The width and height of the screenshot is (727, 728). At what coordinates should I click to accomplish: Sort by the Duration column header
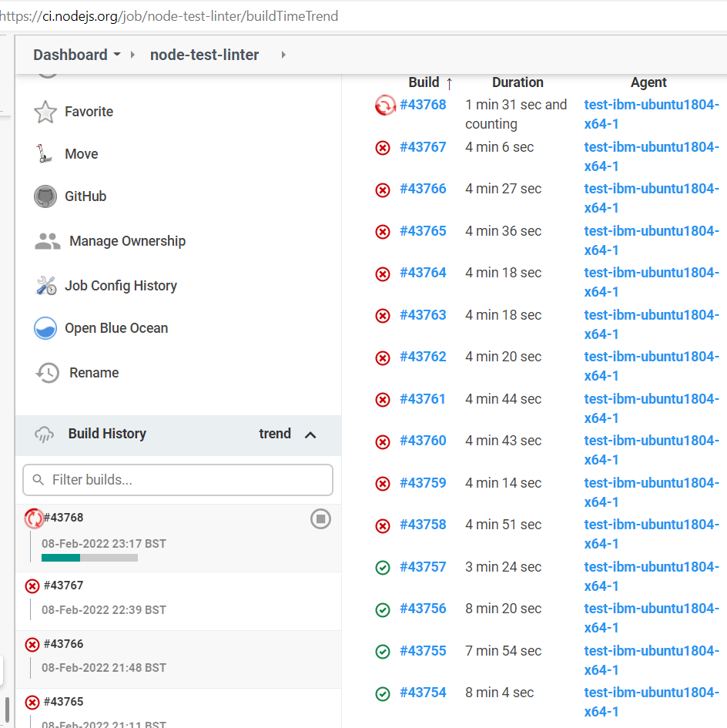[518, 82]
